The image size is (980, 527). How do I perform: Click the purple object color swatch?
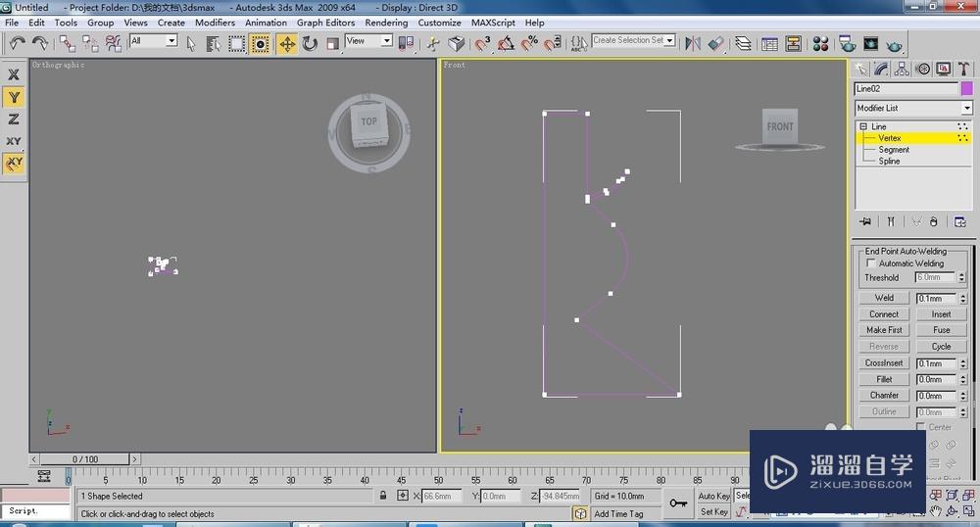(966, 88)
